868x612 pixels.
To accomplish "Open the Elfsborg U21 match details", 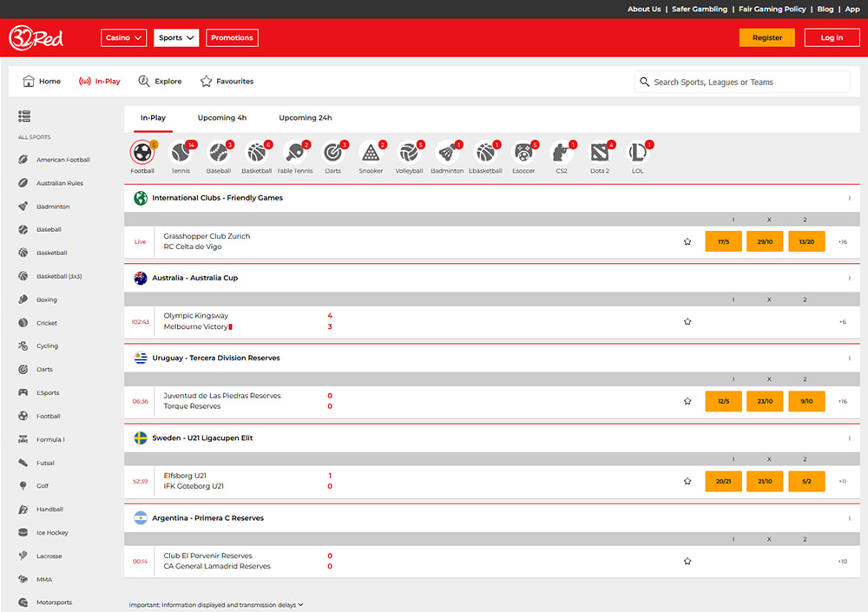I will (x=194, y=481).
